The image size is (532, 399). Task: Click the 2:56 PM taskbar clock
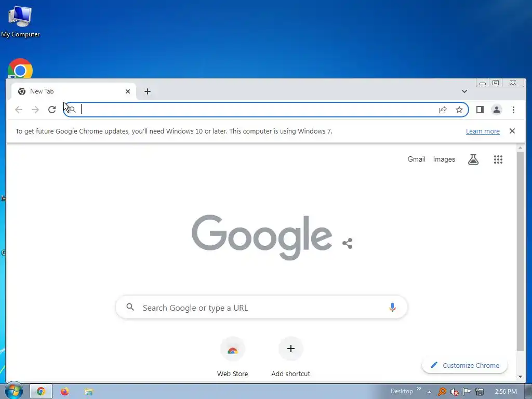[x=506, y=391]
